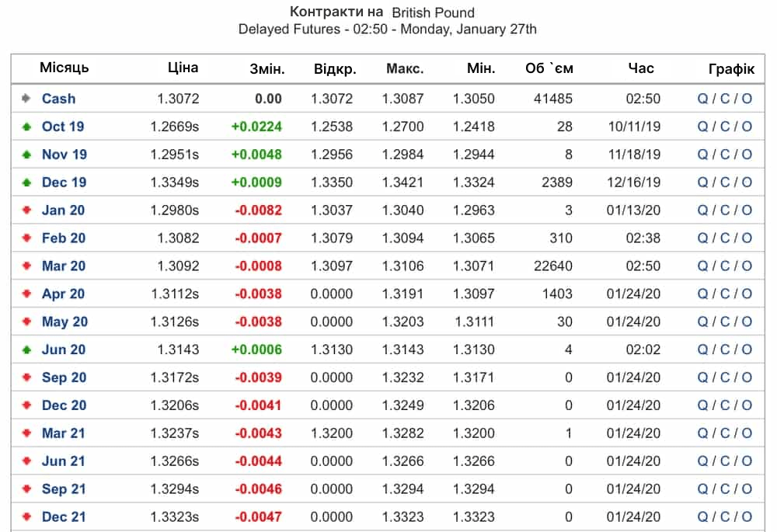Click the red down arrow beside Mar 21
The height and width of the screenshot is (532, 777).
pyautogui.click(x=26, y=433)
